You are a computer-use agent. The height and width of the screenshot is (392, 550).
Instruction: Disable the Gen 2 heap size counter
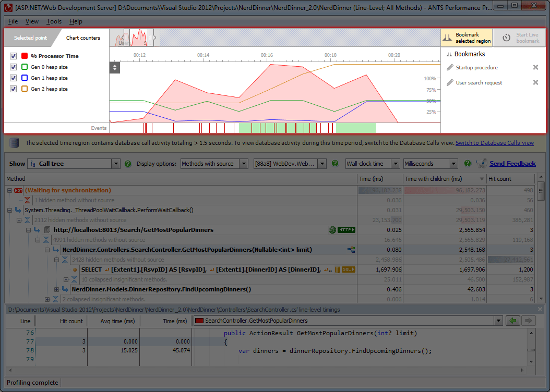(x=14, y=89)
